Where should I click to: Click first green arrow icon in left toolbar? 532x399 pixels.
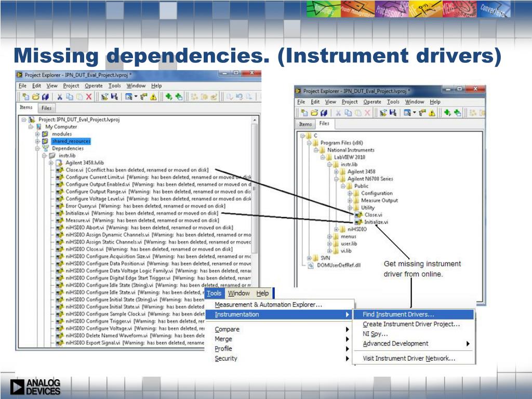pos(169,97)
